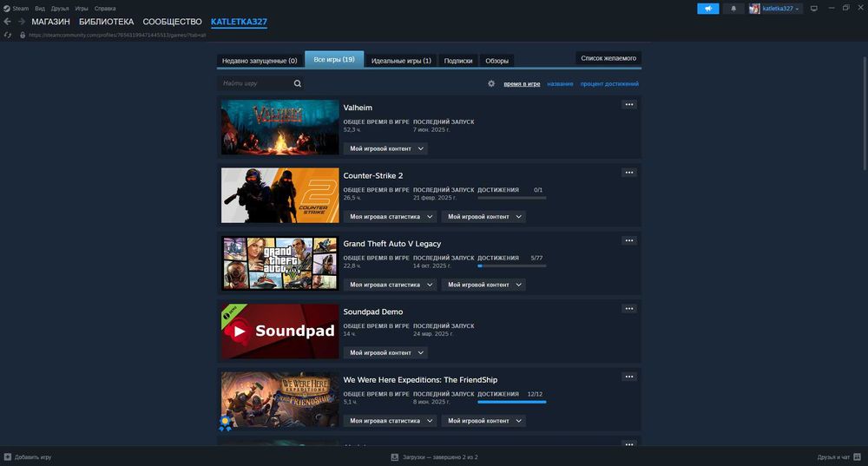Expand Counter-Strike 2 'Мой игровой контент' dropdown
Image resolution: width=868 pixels, height=466 pixels.
point(483,216)
